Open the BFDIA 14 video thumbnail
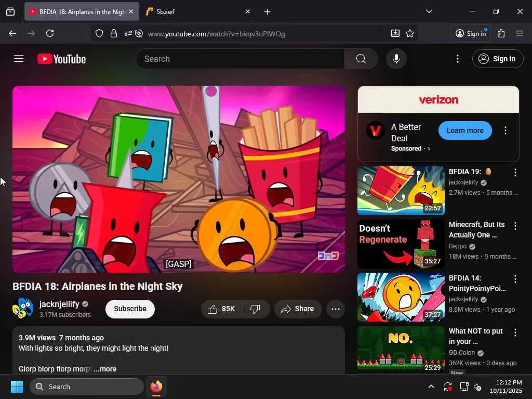 401,297
